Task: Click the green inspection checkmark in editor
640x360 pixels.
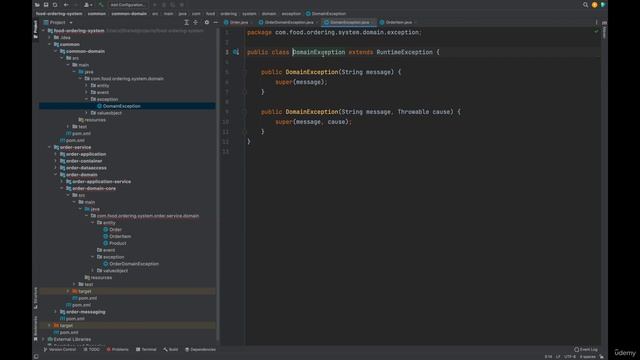Action: coord(596,32)
